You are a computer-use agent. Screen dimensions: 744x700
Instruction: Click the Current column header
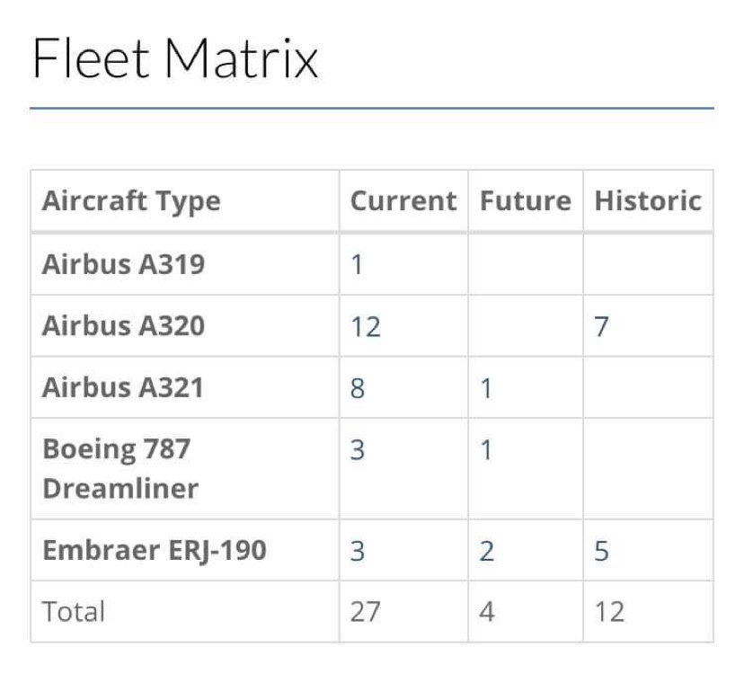click(x=403, y=200)
